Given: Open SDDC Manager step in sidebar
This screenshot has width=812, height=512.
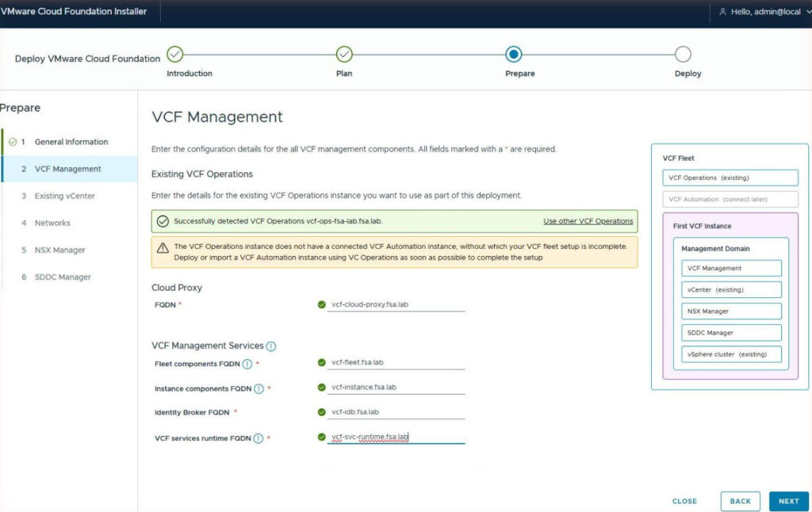Looking at the screenshot, I should pos(70,277).
